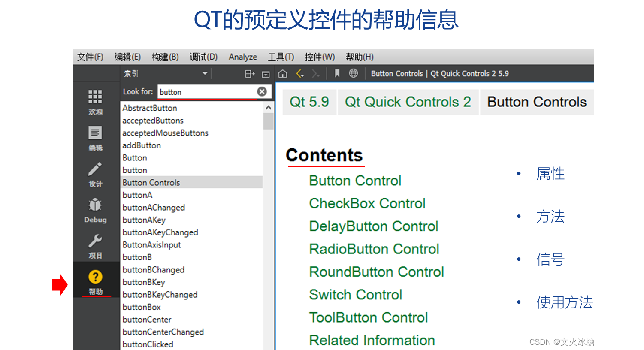
Task: Clear the button search field
Action: 261,91
